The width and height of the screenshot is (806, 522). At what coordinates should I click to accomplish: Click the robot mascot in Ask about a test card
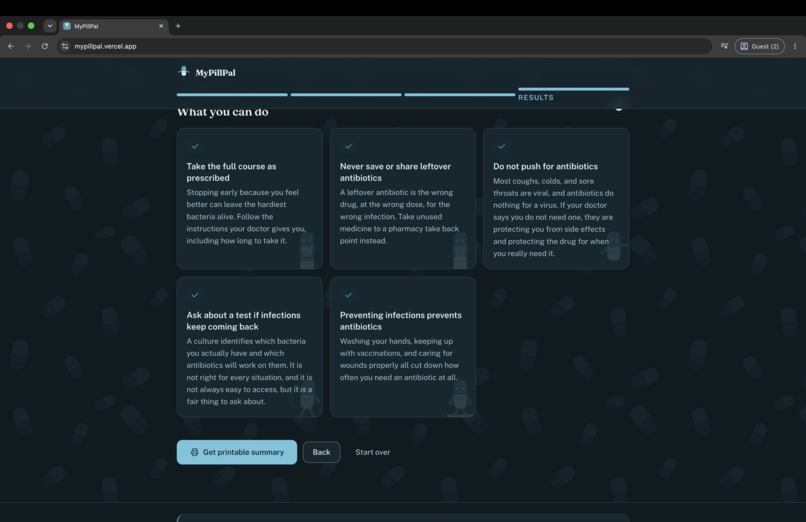coord(307,398)
